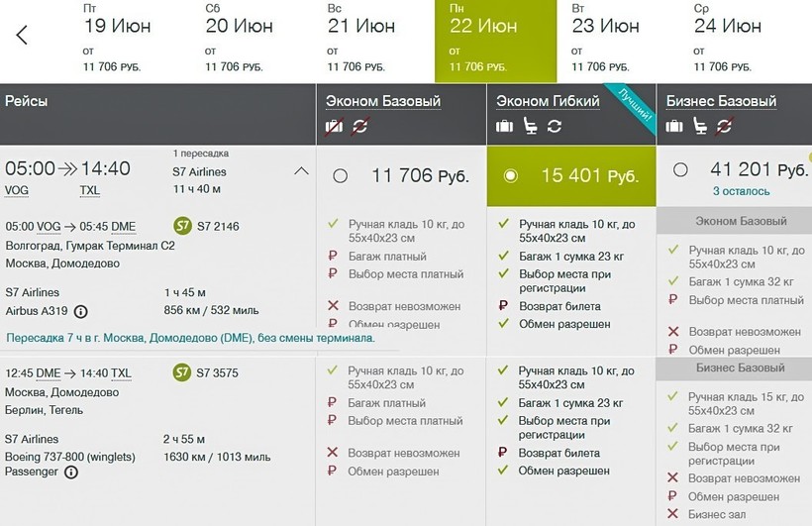Click S7 logo next to S7 2146
Viewport: 812px width, 526px height.
tap(181, 226)
